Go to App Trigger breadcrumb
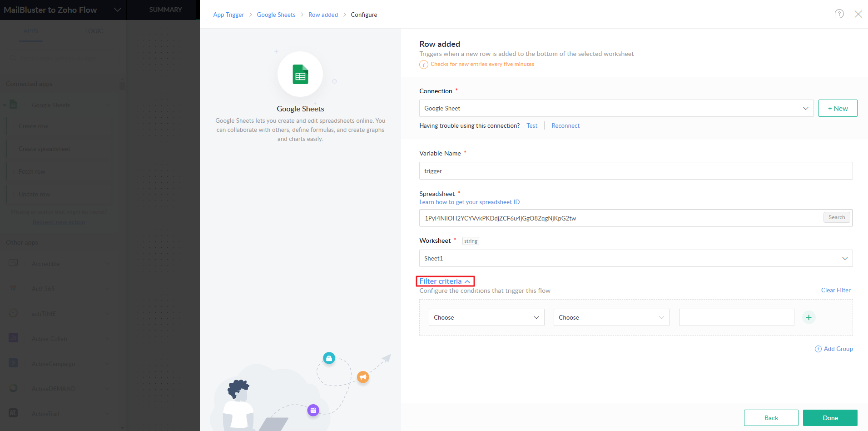 point(228,15)
